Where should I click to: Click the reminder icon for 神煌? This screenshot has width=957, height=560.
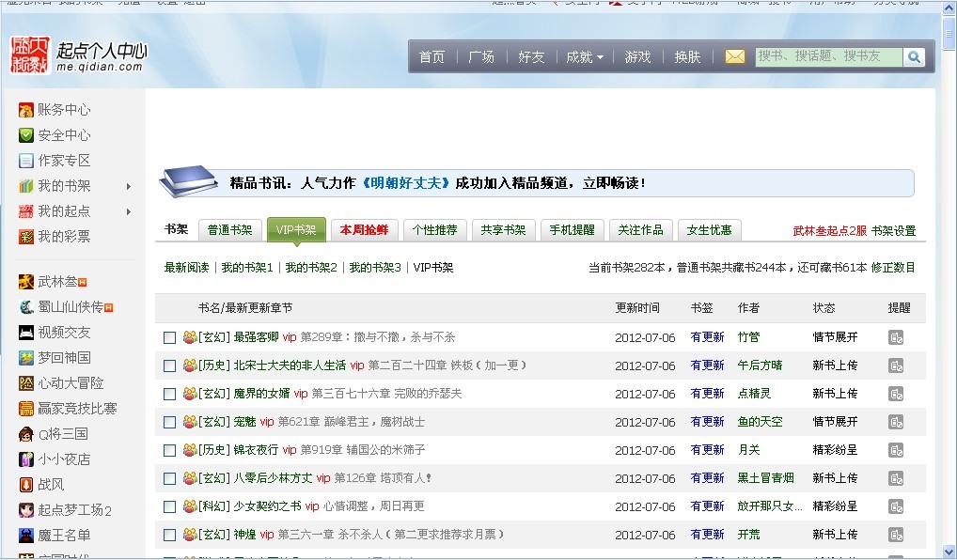tap(895, 535)
